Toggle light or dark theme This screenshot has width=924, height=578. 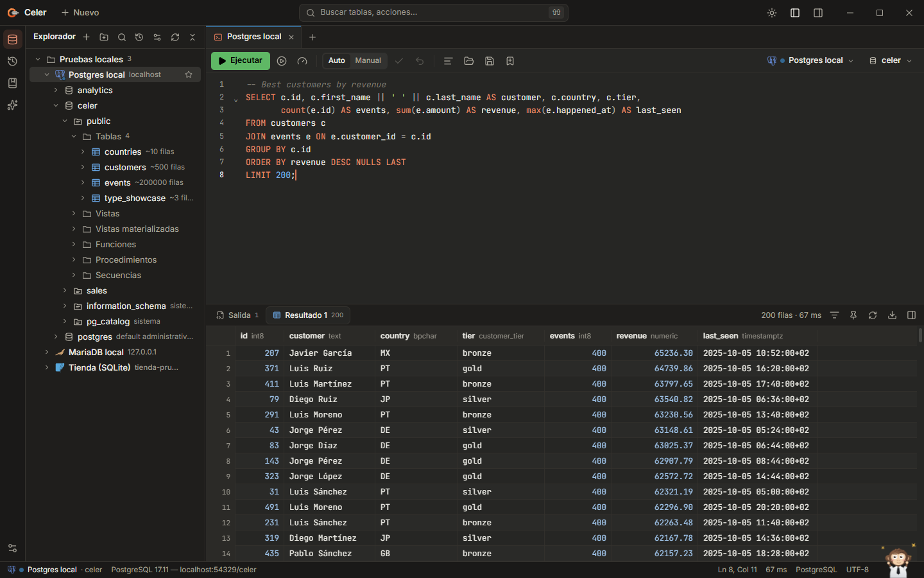click(772, 13)
